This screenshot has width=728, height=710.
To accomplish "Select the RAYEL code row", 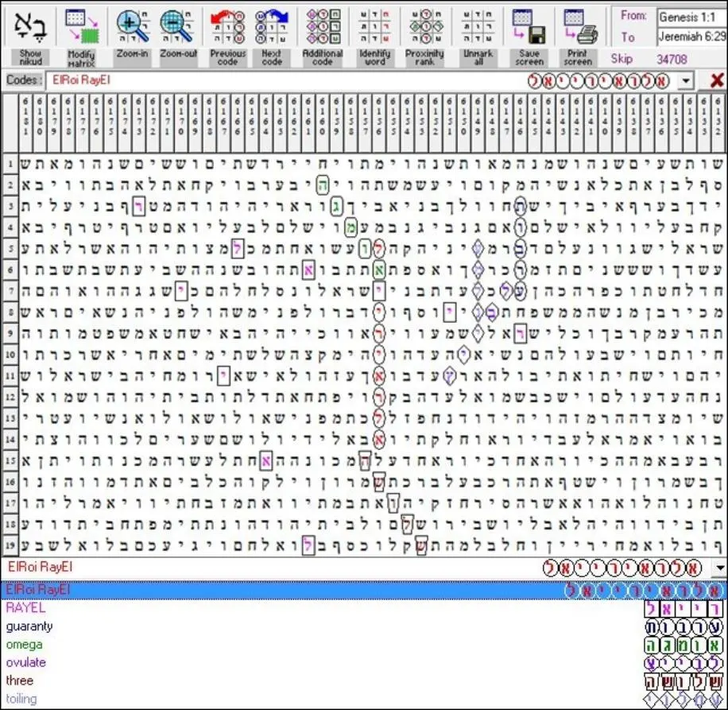I will coord(364,608).
